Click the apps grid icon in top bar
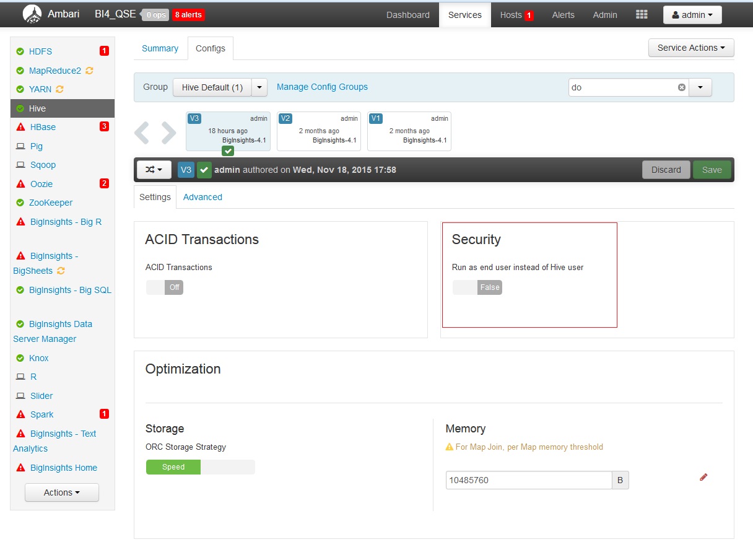The height and width of the screenshot is (560, 753). 642,14
